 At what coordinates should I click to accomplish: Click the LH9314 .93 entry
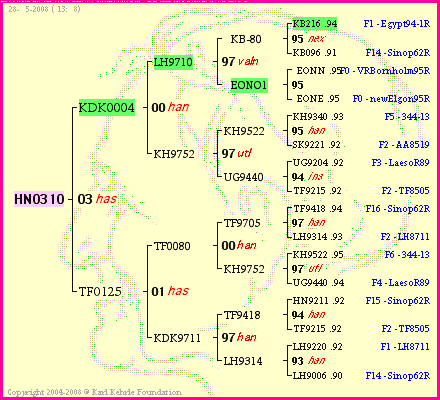coord(318,237)
